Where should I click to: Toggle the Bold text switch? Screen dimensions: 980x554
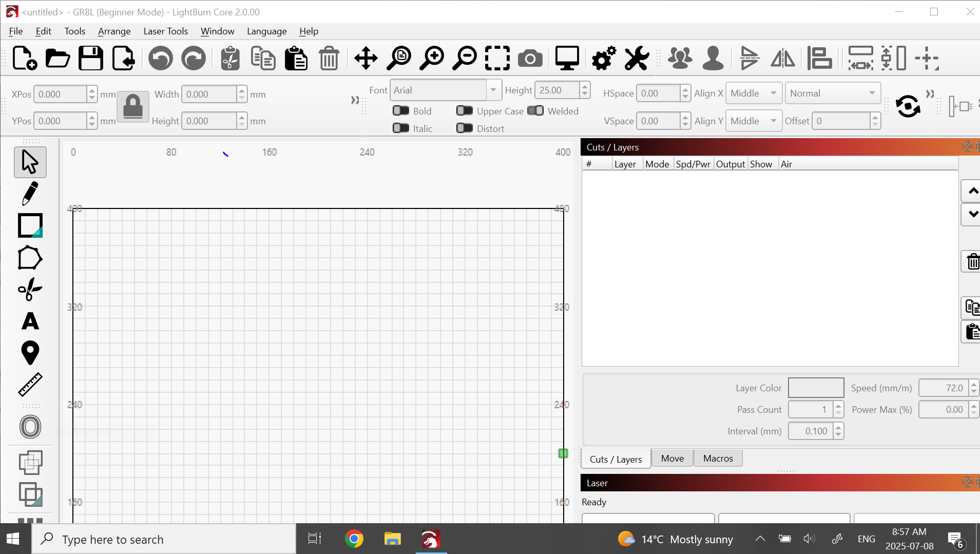click(401, 111)
